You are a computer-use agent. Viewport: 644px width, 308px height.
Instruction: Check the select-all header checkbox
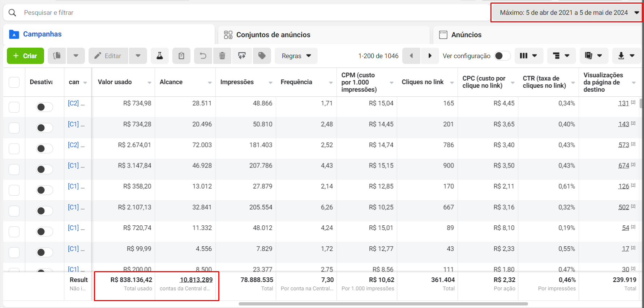pyautogui.click(x=14, y=82)
